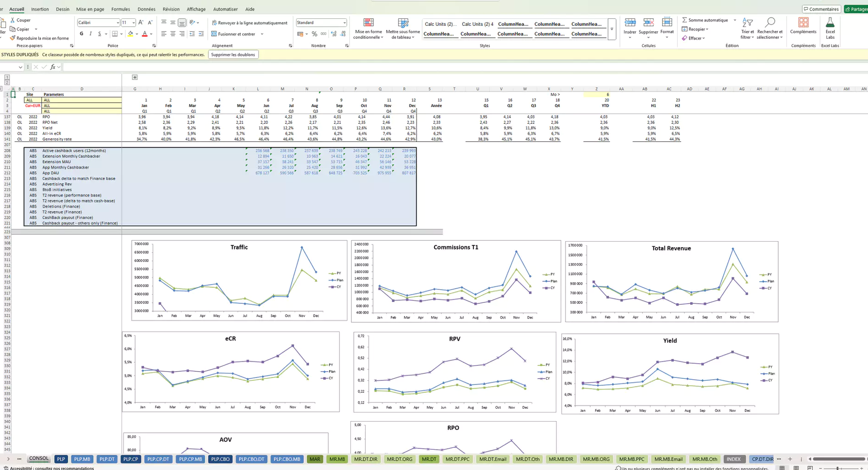Toggle italic formatting (I)
The image size is (868, 470).
click(x=90, y=34)
